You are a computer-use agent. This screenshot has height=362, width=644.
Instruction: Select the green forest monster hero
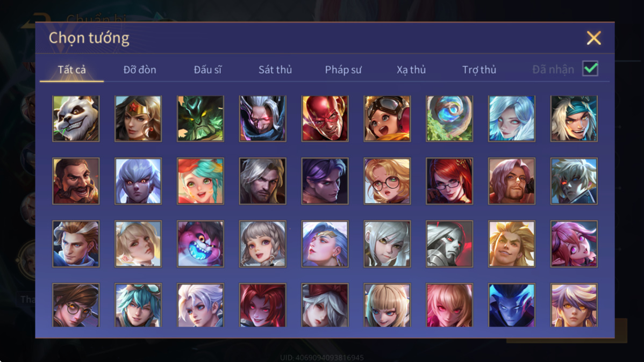(201, 119)
